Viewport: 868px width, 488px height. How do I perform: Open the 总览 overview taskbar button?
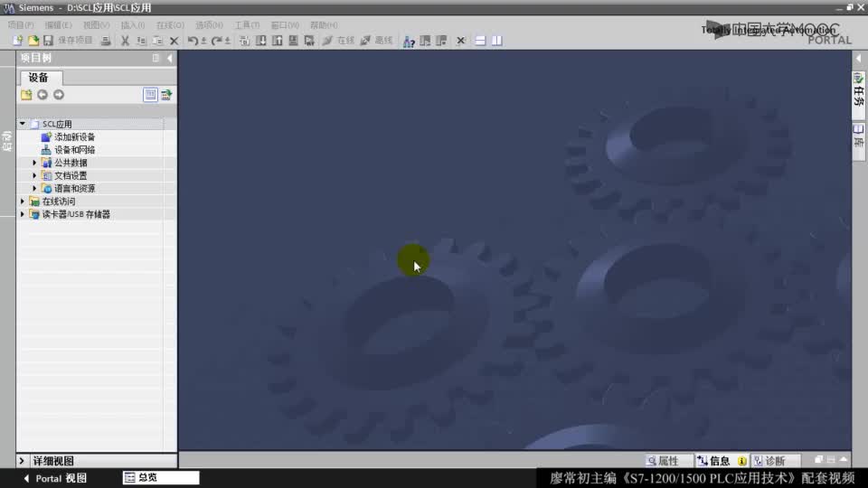click(x=161, y=477)
